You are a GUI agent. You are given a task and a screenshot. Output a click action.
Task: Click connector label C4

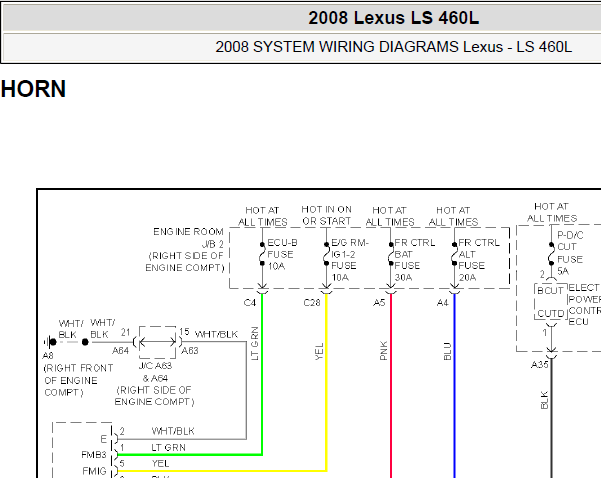pos(250,303)
